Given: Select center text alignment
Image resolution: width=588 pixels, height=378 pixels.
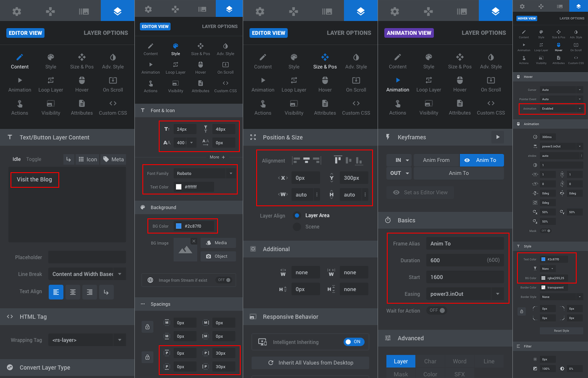Looking at the screenshot, I should click(x=73, y=292).
